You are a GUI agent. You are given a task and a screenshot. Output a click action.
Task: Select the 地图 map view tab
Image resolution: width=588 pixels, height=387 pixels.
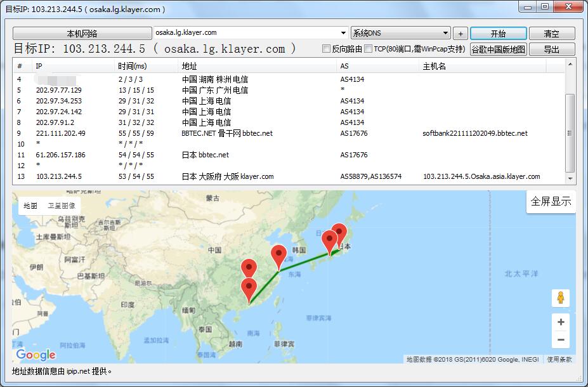(30, 206)
